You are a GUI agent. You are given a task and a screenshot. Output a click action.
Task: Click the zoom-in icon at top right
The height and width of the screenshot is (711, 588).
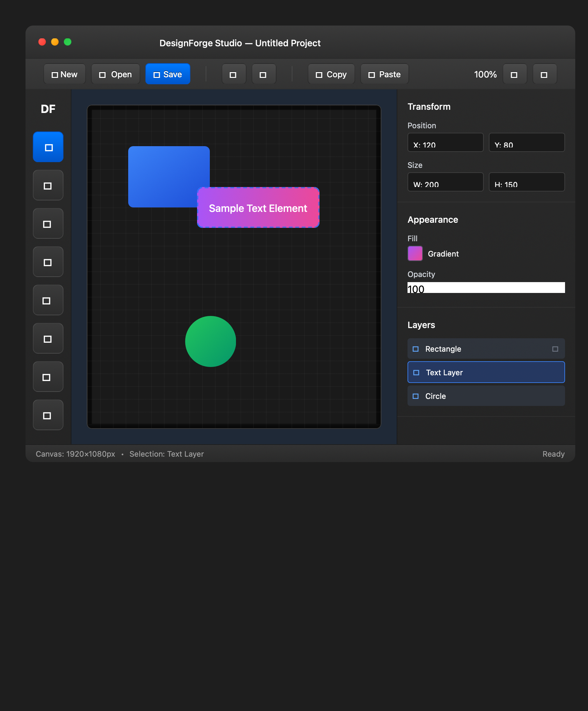[x=544, y=74]
